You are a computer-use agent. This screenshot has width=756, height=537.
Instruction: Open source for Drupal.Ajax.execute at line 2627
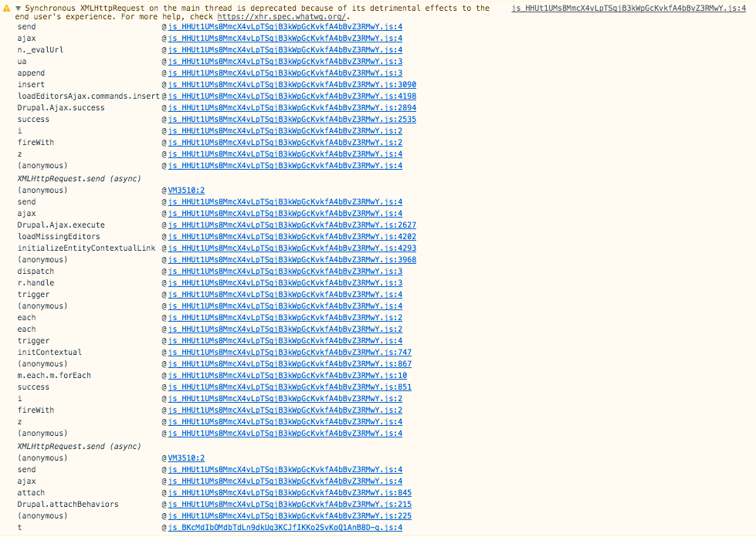290,225
